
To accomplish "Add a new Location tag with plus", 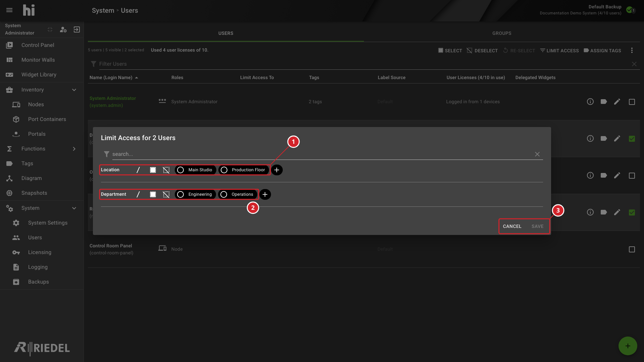I will (277, 170).
